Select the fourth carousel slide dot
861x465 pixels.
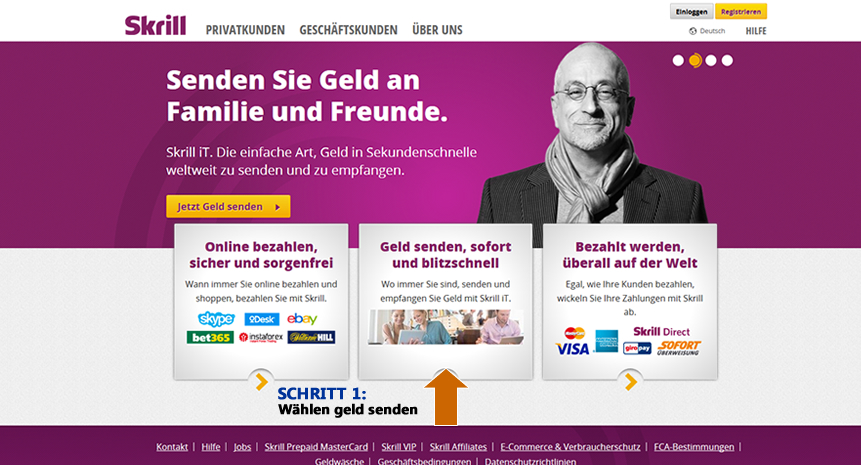[727, 60]
